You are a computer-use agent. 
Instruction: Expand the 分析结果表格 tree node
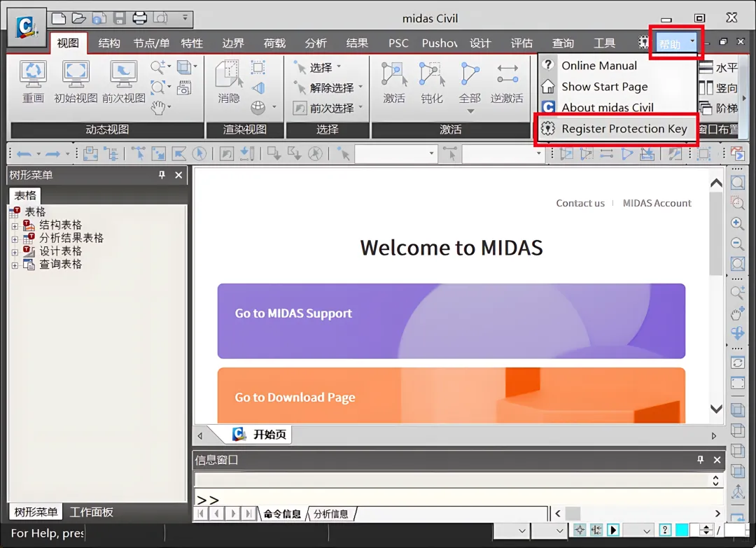click(x=15, y=239)
